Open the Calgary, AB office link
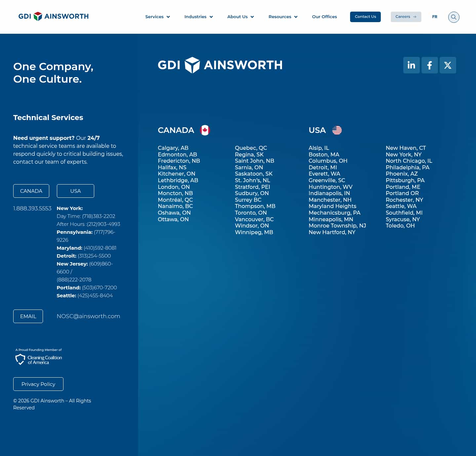The image size is (476, 456). point(173,148)
